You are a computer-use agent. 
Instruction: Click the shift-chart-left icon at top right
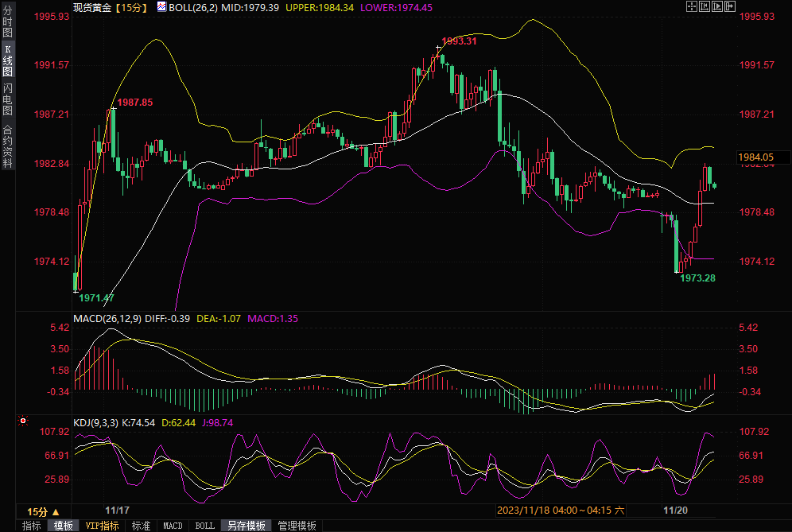pos(704,6)
